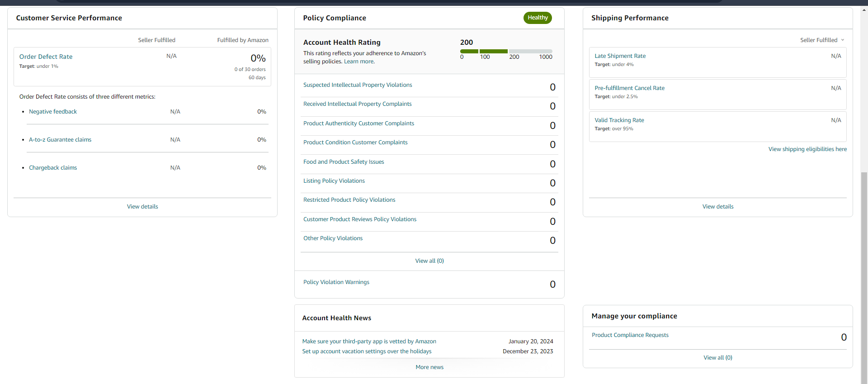Open Received Intellectual Property Complaints

pos(358,104)
